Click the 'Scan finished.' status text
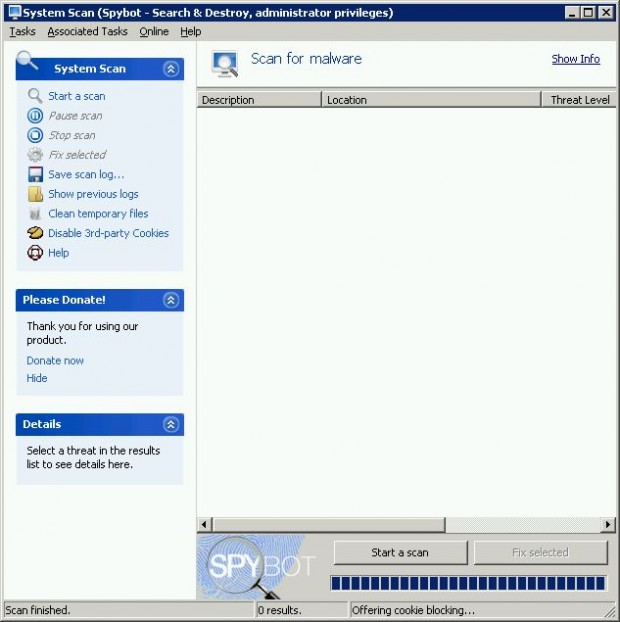 (x=38, y=610)
